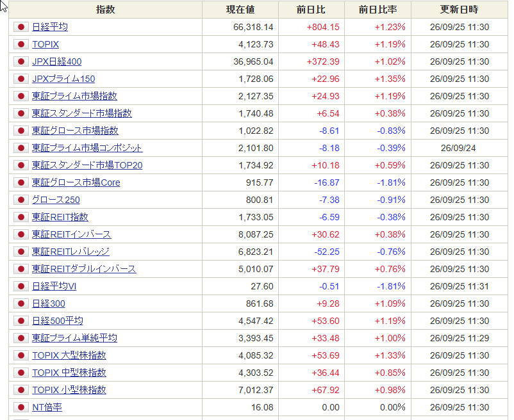Viewport: 514px width, 420px height.
Task: Select the change value -8.61
Action: pyautogui.click(x=329, y=131)
